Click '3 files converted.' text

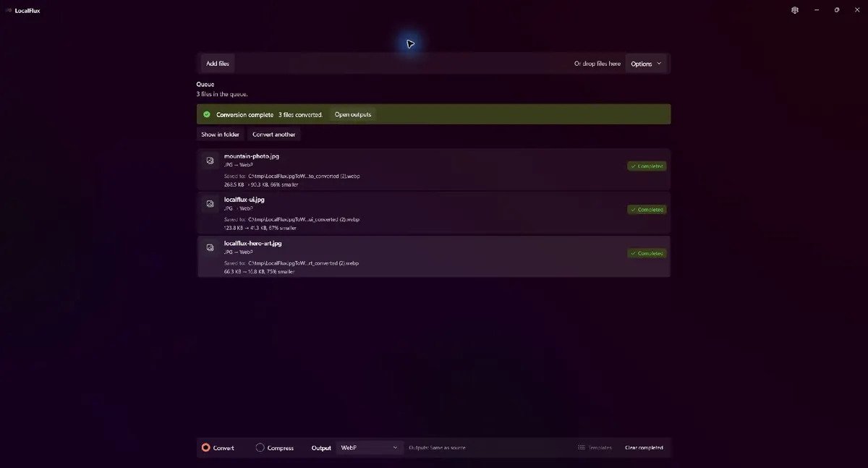click(301, 114)
